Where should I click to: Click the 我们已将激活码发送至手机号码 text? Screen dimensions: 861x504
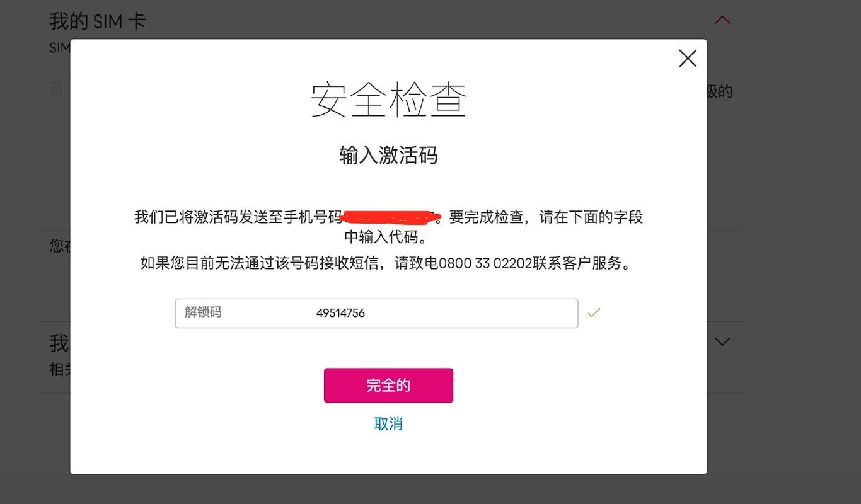pyautogui.click(x=238, y=217)
